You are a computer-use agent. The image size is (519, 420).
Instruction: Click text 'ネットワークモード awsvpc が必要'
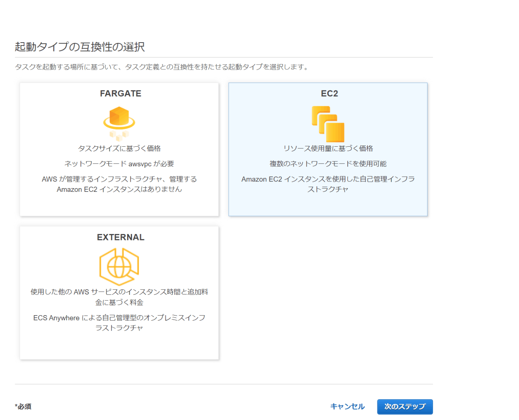click(x=119, y=164)
